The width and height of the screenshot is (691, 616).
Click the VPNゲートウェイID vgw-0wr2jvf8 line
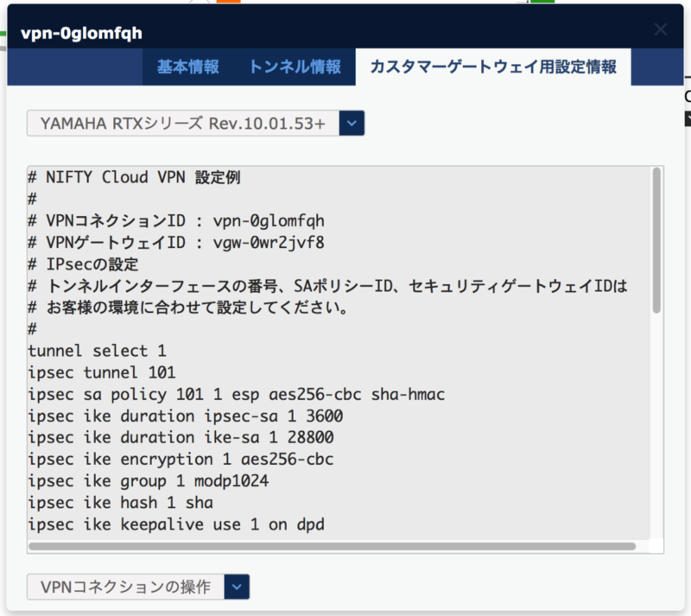point(155,242)
